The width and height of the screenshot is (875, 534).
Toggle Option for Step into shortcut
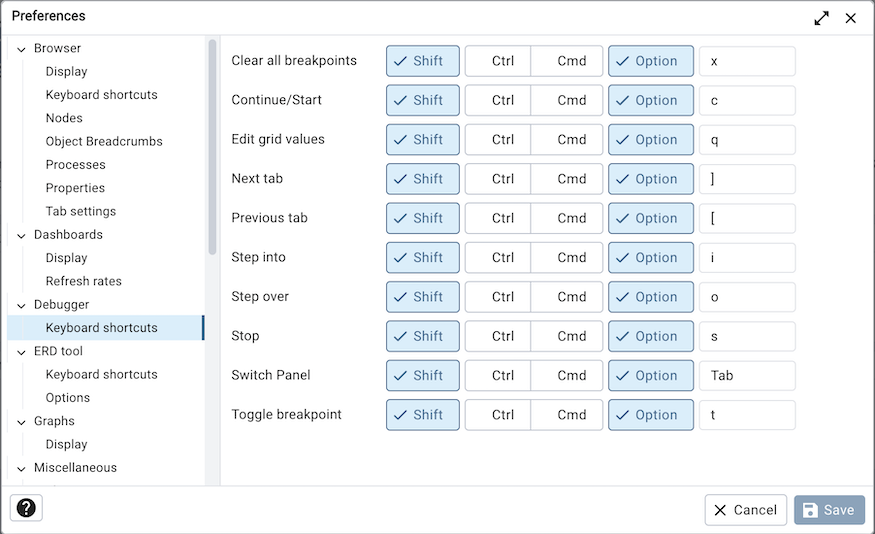coord(651,257)
